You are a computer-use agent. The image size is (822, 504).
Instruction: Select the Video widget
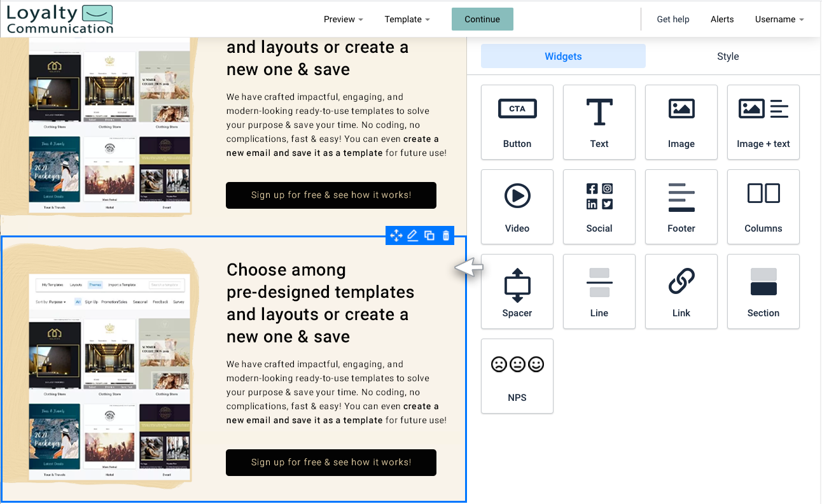[x=517, y=207]
